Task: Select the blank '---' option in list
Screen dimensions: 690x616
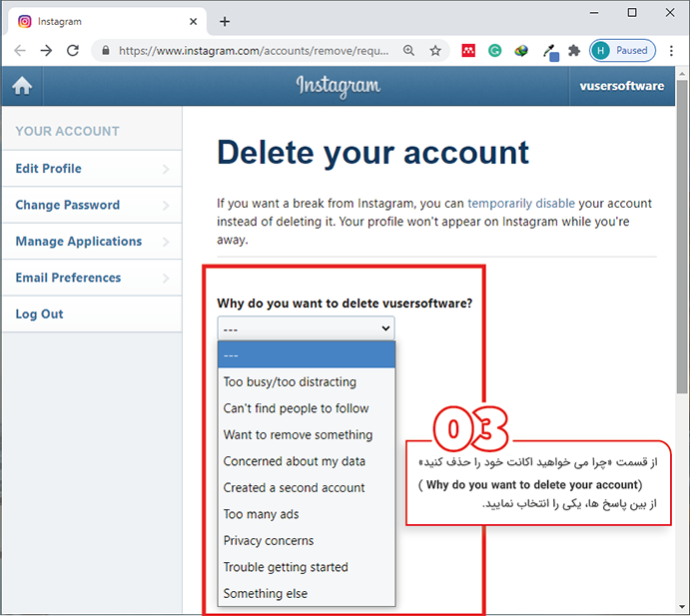Action: click(307, 355)
